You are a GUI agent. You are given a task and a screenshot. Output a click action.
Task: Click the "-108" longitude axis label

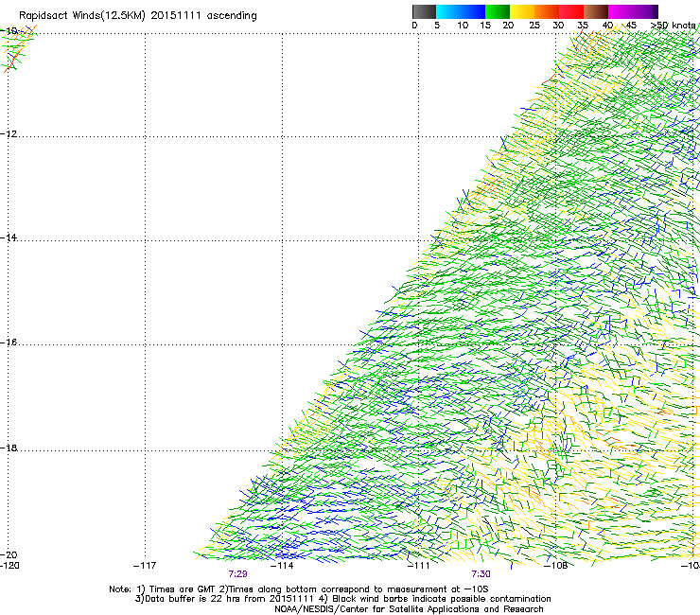click(556, 566)
